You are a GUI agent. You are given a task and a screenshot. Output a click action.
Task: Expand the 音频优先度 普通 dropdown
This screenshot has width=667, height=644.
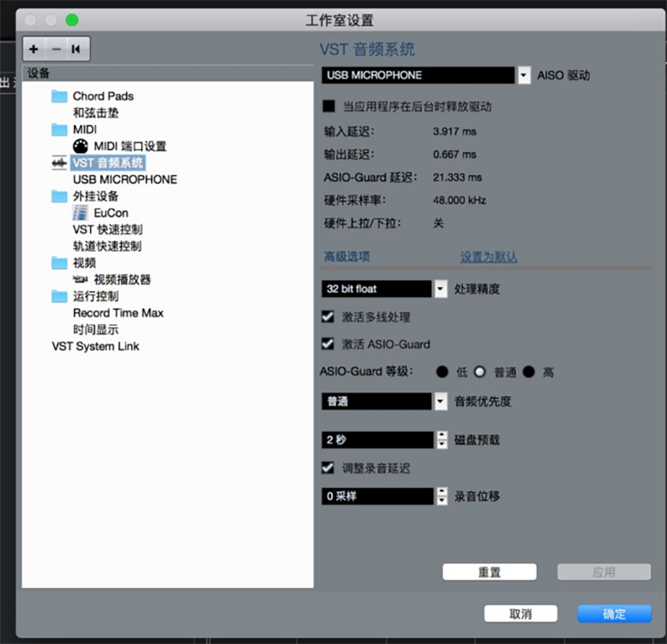441,401
